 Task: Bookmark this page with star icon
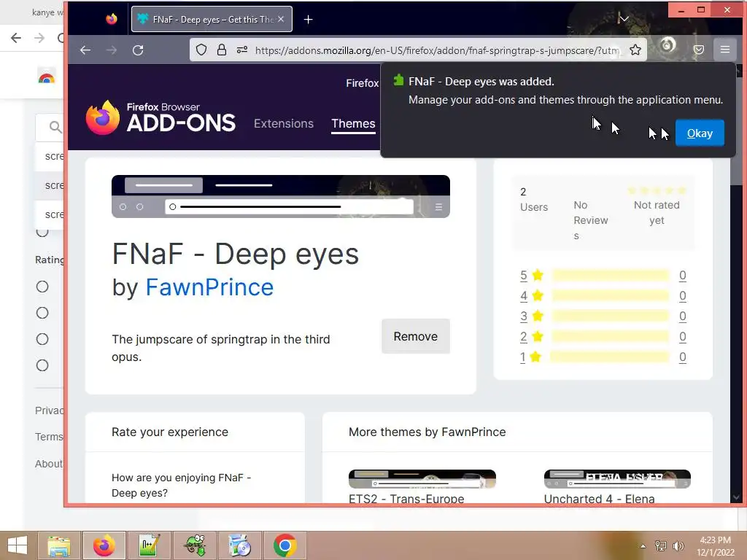coord(635,50)
